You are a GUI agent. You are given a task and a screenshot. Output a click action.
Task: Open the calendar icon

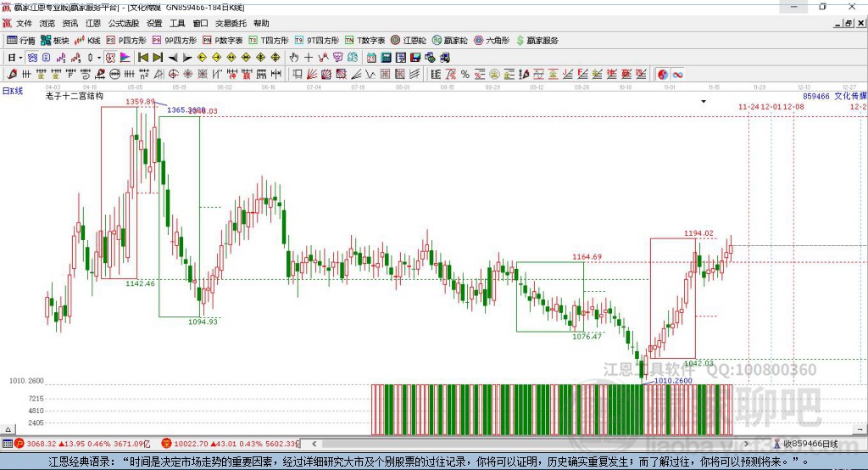coord(371,58)
